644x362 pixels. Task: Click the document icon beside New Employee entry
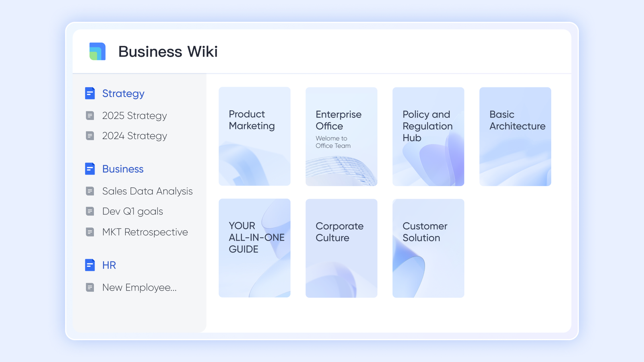(90, 287)
